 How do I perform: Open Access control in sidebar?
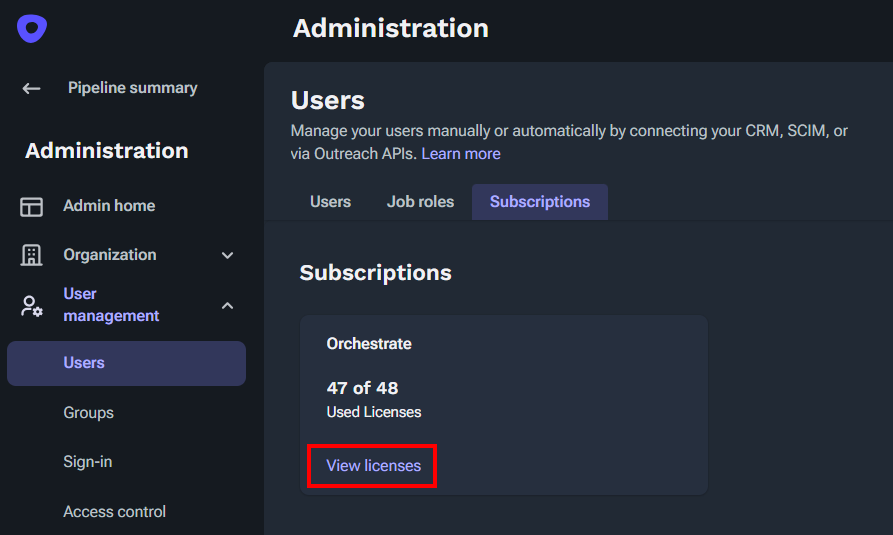point(114,512)
